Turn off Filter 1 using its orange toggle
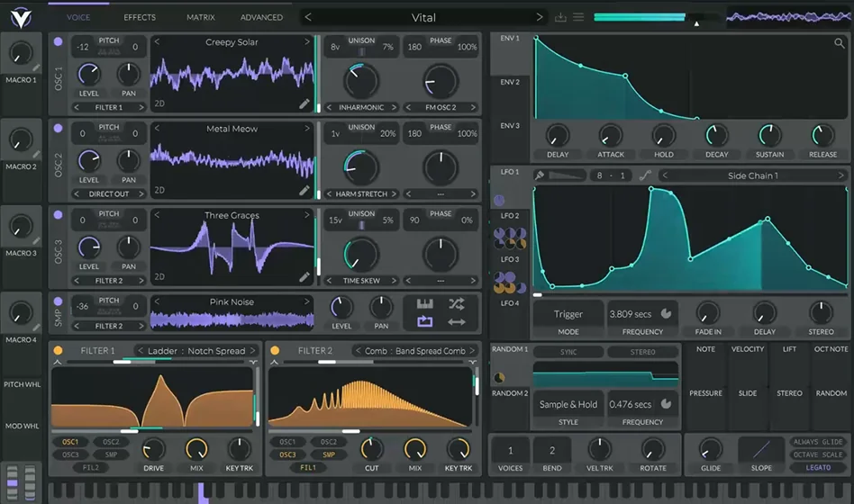 pos(59,351)
